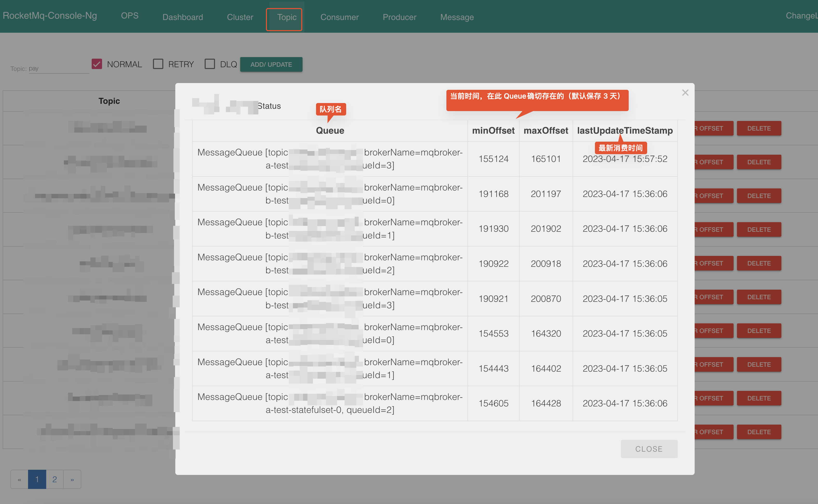Image resolution: width=818 pixels, height=504 pixels.
Task: Switch to the Consumer tab
Action: [339, 17]
